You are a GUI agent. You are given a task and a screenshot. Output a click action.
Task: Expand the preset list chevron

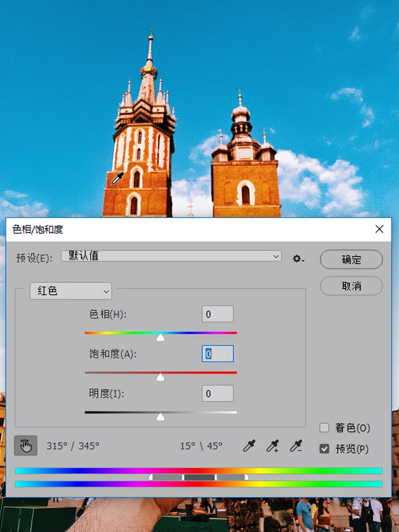coord(276,256)
